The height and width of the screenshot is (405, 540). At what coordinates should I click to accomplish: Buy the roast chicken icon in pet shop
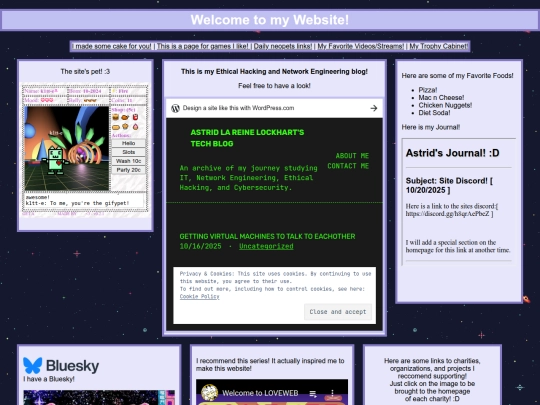pyautogui.click(x=125, y=117)
